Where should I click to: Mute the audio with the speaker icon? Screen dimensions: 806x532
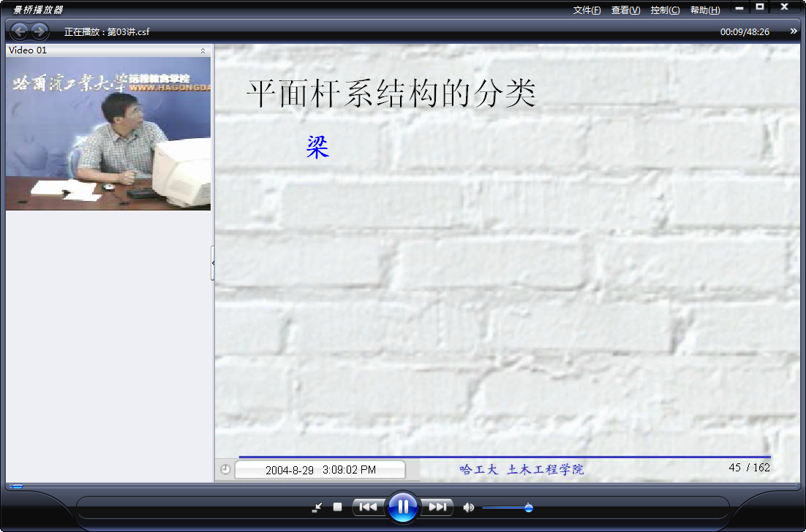click(468, 507)
